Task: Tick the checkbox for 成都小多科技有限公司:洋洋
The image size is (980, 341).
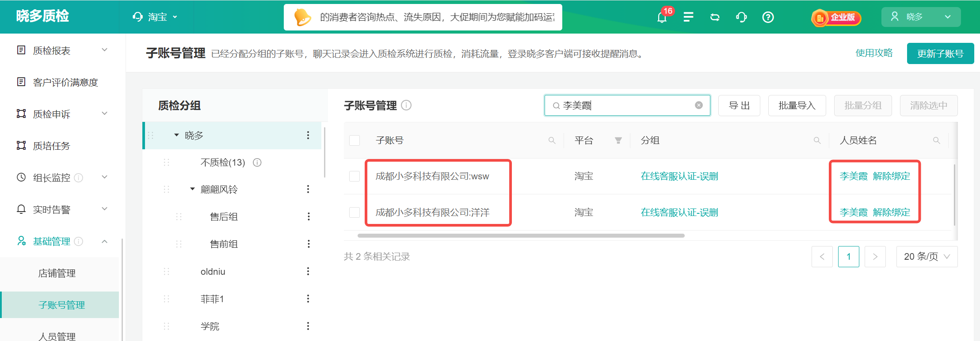Action: click(x=355, y=212)
